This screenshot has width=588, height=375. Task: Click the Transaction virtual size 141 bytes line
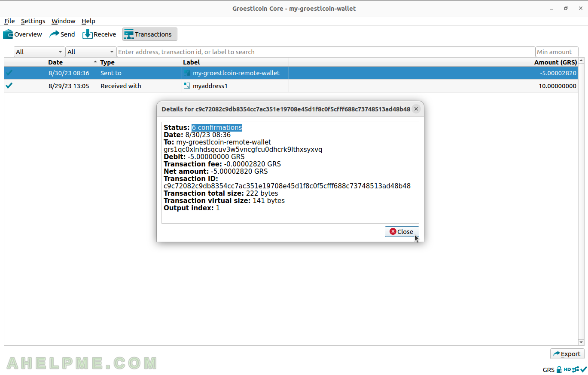pyautogui.click(x=224, y=201)
